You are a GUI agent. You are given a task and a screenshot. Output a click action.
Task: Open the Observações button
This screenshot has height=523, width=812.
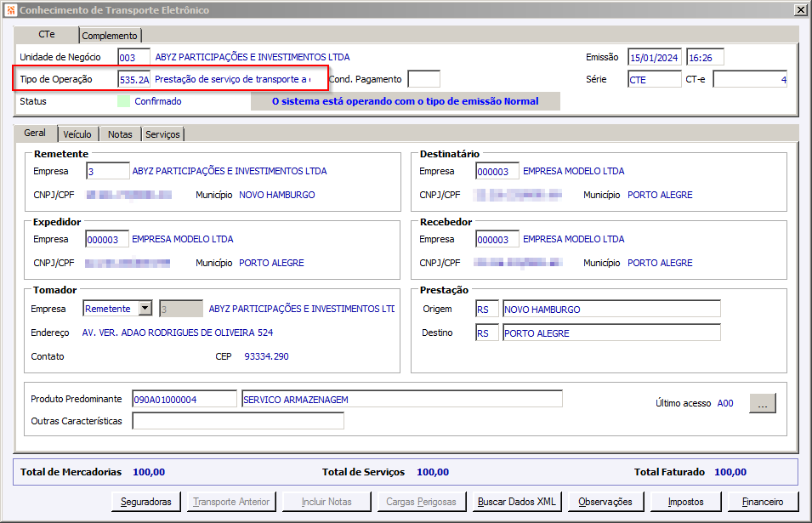coord(605,502)
